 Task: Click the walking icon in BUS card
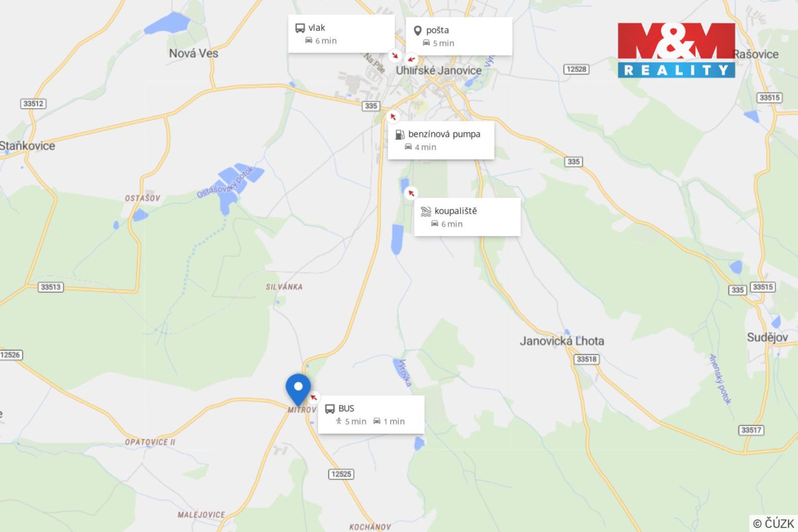coord(338,421)
